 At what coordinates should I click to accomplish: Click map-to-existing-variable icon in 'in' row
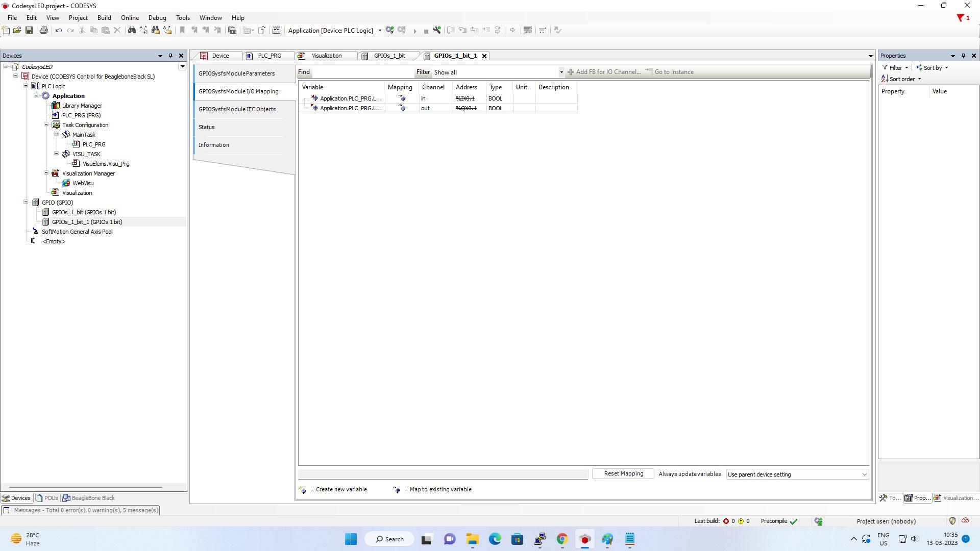(402, 98)
